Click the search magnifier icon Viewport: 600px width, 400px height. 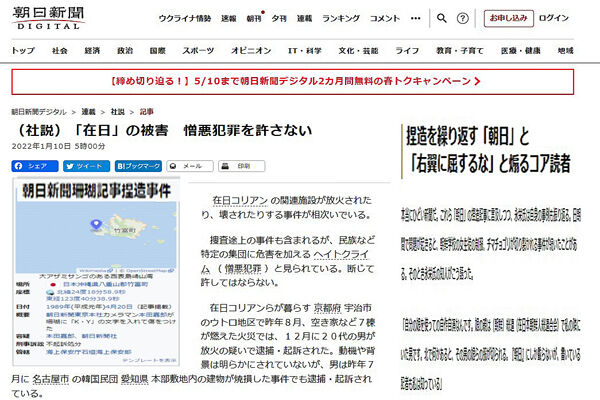pyautogui.click(x=442, y=18)
